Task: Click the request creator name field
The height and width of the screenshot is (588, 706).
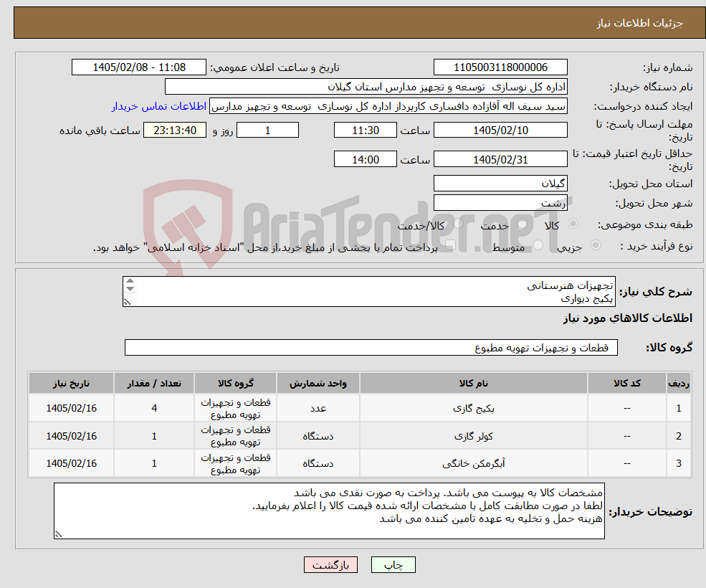Action: [x=388, y=106]
